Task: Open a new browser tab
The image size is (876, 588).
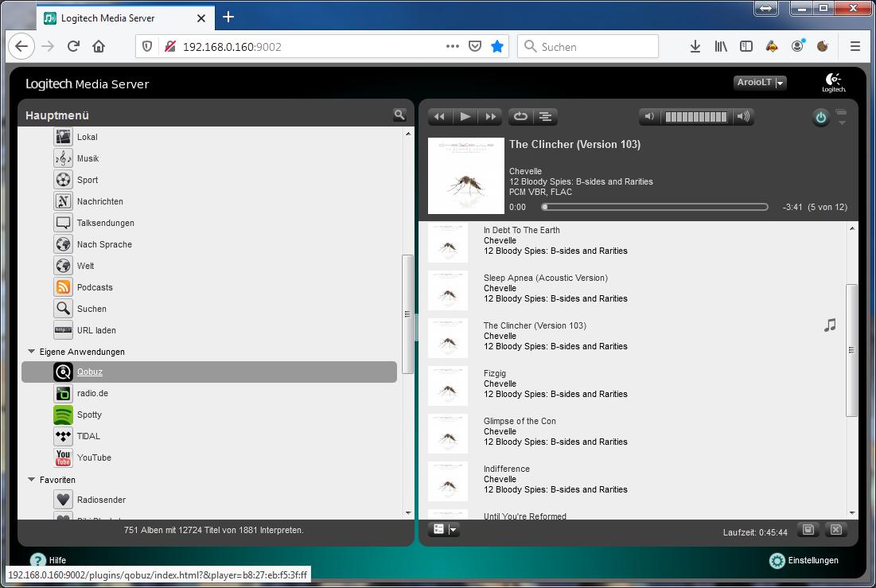Action: 228,17
